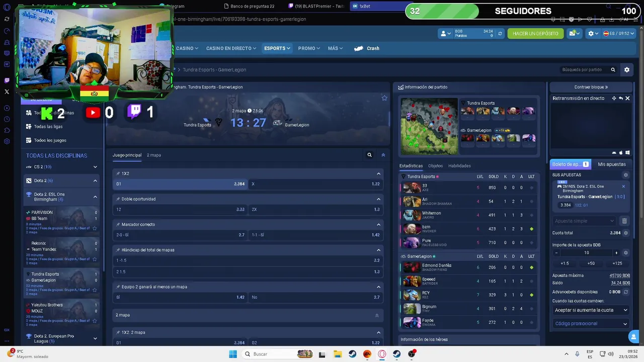Click the reply arrow icon in Retransmisión
This screenshot has width=644, height=362.
click(621, 99)
